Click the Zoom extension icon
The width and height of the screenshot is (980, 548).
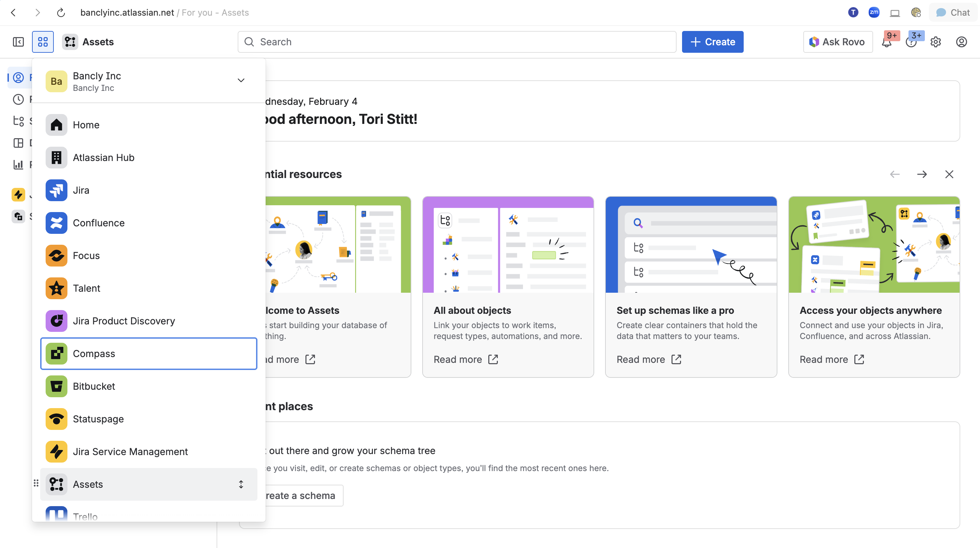coord(874,13)
